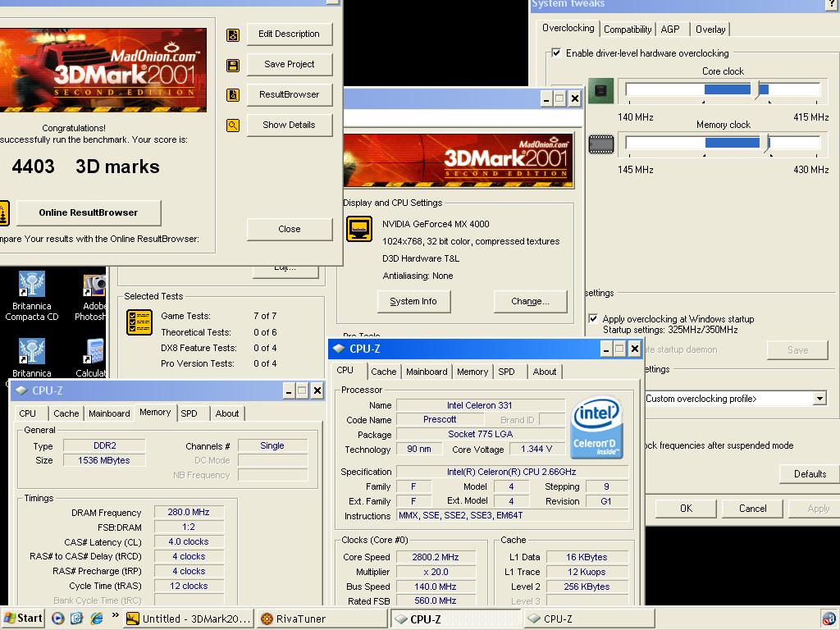Click the Instructions field MMX, SSE, SSE2
Image resolution: width=840 pixels, height=630 pixels.
512,515
